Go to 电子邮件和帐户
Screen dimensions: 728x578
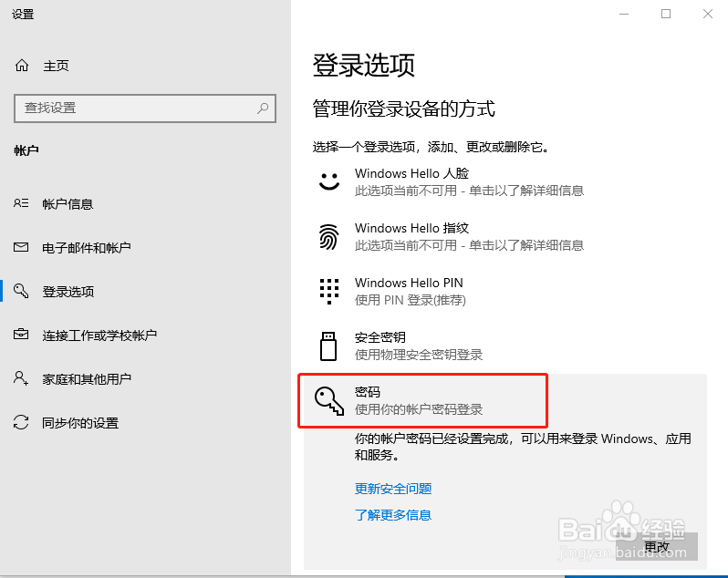pos(87,248)
